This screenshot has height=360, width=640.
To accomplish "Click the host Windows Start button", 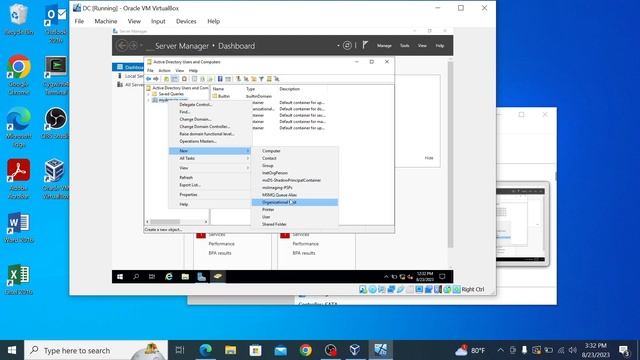I will click(12, 350).
